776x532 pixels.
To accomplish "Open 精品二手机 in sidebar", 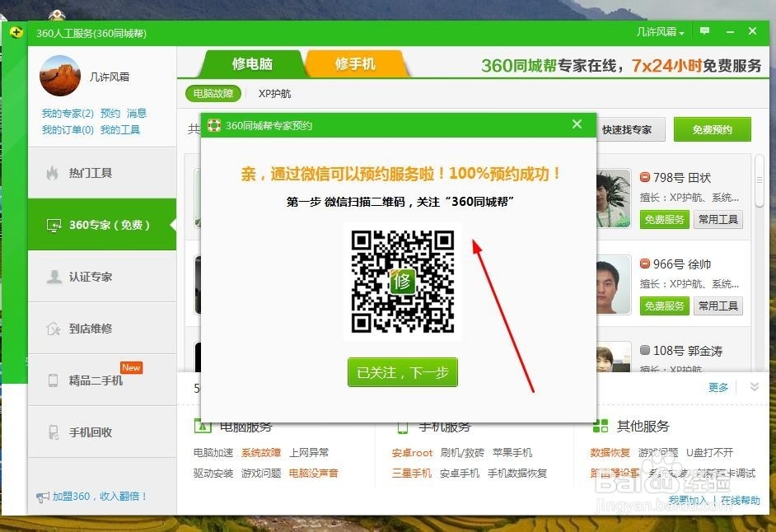I will point(102,380).
